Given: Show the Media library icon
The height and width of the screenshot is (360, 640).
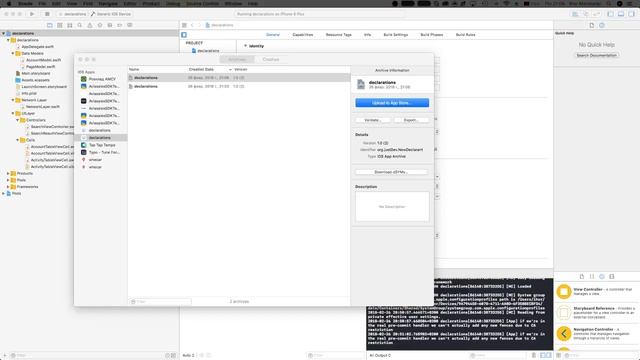Looking at the screenshot, I should 612,276.
